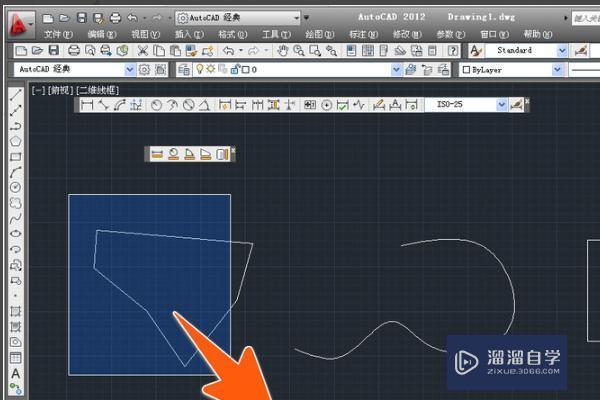
Task: Select the Table tool in the draw toolbar
Action: [15, 358]
